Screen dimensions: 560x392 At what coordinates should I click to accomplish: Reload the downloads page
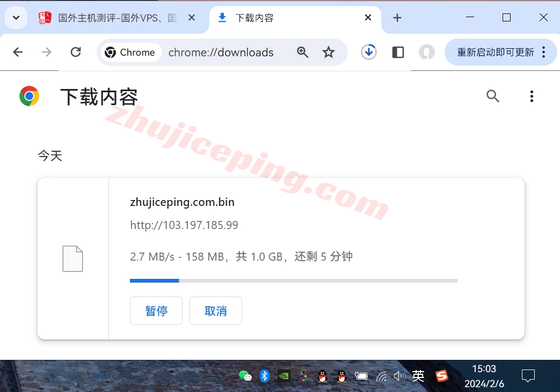[76, 53]
